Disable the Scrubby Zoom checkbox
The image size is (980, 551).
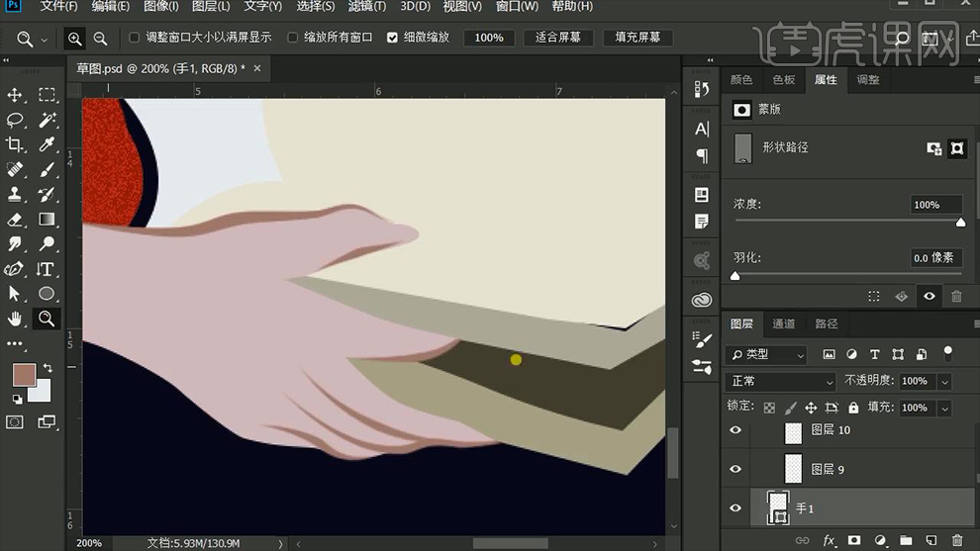coord(392,38)
